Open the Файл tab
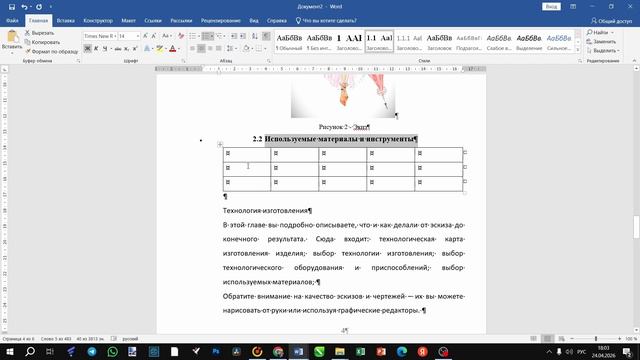The image size is (640, 360). tap(12, 20)
